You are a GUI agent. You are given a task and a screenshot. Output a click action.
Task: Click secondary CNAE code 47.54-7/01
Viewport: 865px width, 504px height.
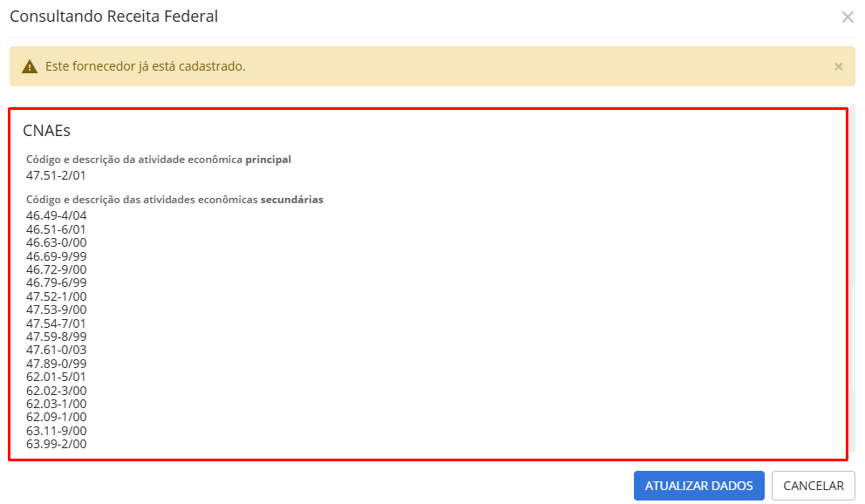coord(56,324)
